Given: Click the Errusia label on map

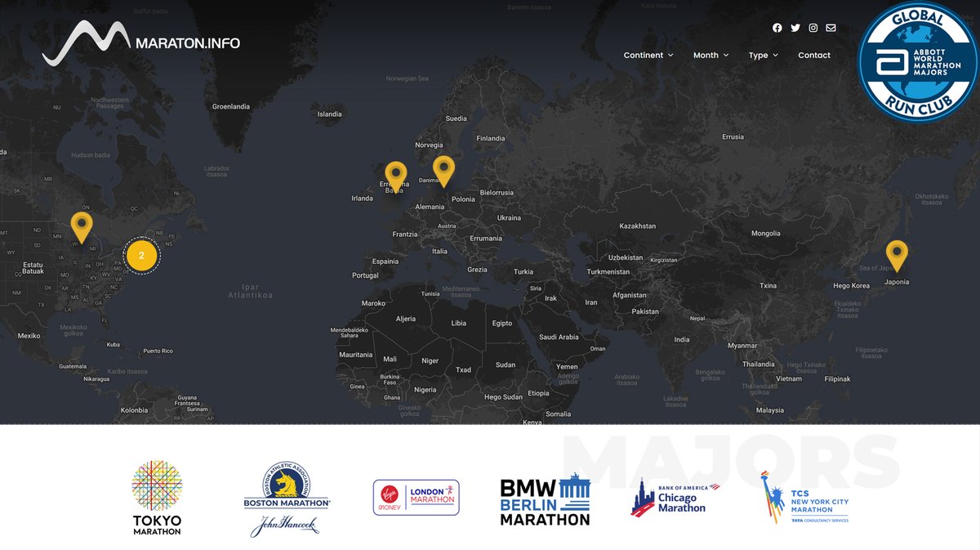Looking at the screenshot, I should click(733, 136).
